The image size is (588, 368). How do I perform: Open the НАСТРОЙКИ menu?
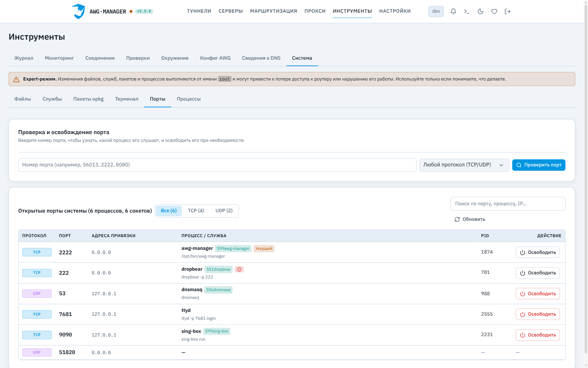pos(395,11)
